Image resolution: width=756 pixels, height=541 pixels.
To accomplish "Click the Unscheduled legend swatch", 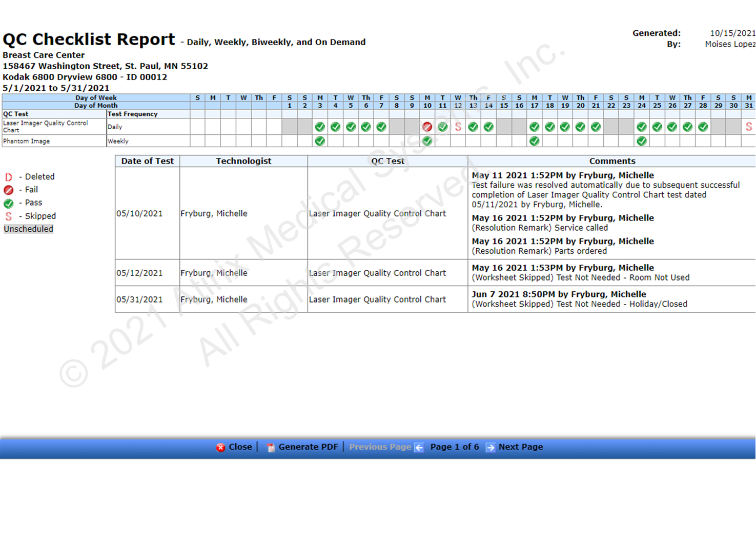I will tap(29, 229).
